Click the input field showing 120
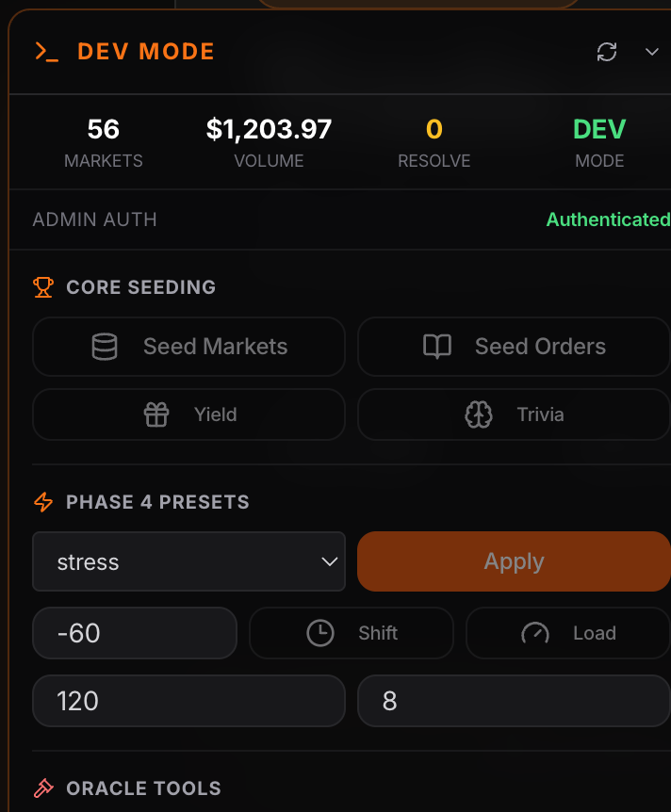Viewport: 671px width, 812px height. point(188,701)
